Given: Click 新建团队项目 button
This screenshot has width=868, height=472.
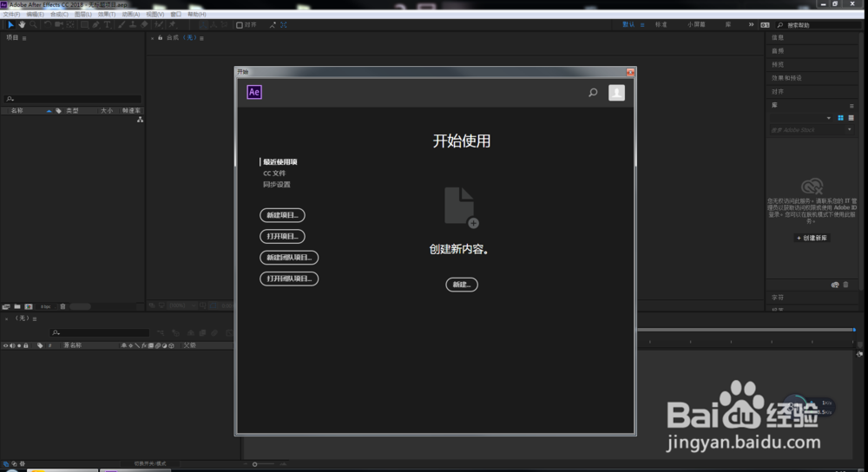Looking at the screenshot, I should (289, 258).
